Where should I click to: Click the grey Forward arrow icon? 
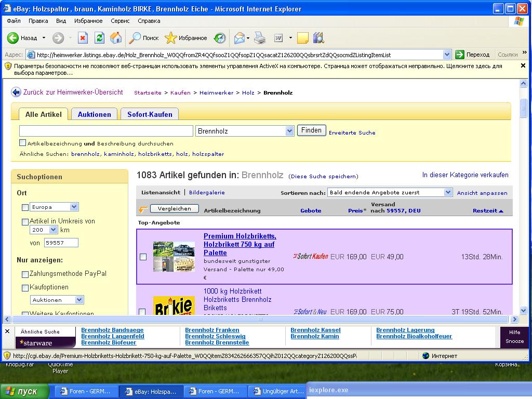pos(58,37)
